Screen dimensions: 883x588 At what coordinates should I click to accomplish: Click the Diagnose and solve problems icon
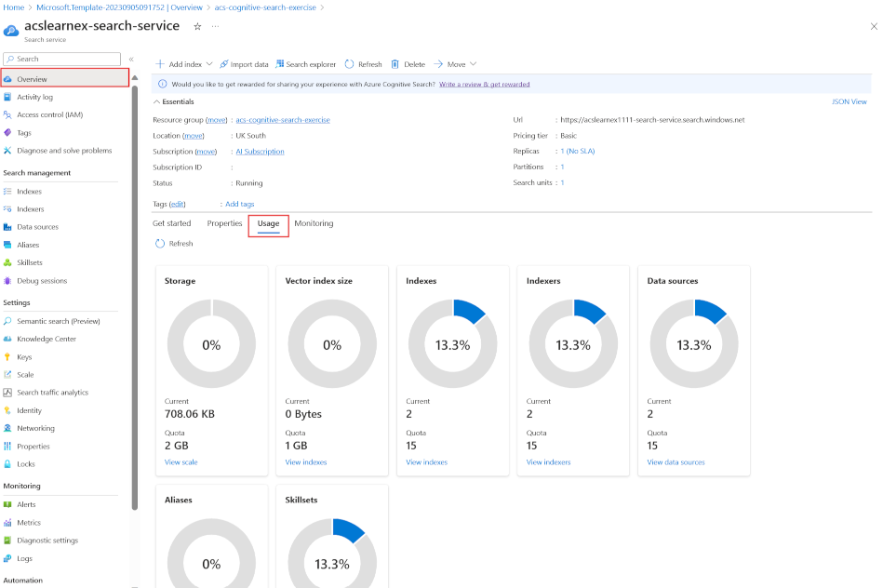coord(7,151)
